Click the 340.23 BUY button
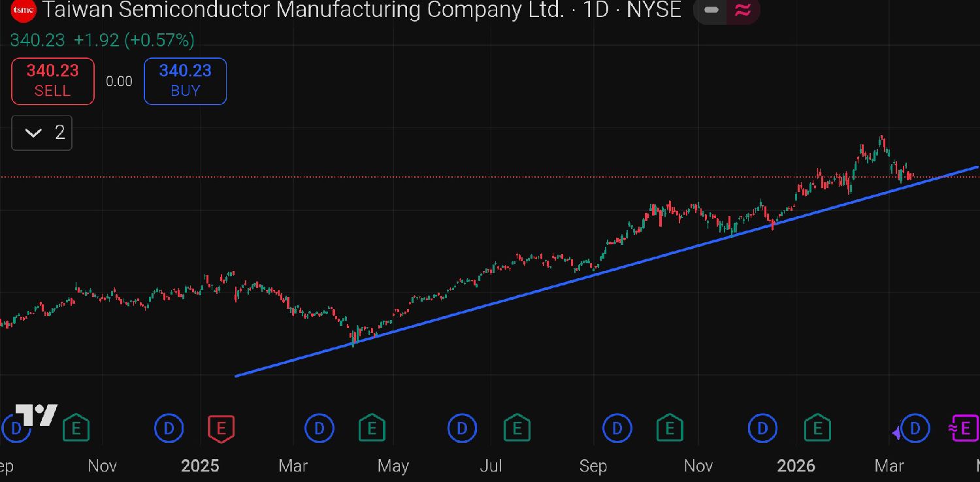 point(185,81)
